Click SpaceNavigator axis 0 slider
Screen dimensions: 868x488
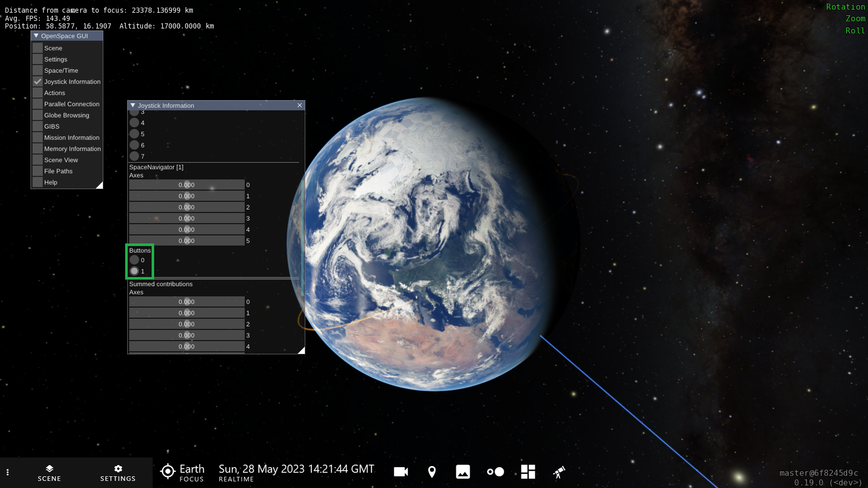coord(187,185)
